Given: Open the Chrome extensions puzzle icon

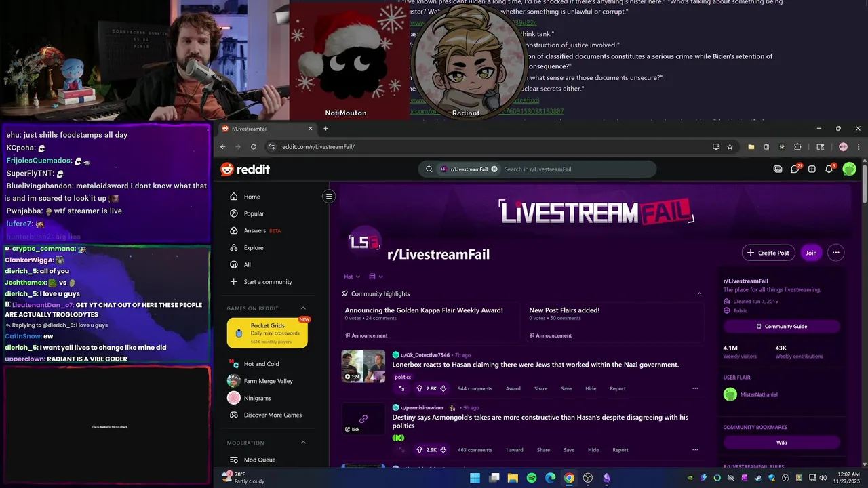Looking at the screenshot, I should click(797, 147).
